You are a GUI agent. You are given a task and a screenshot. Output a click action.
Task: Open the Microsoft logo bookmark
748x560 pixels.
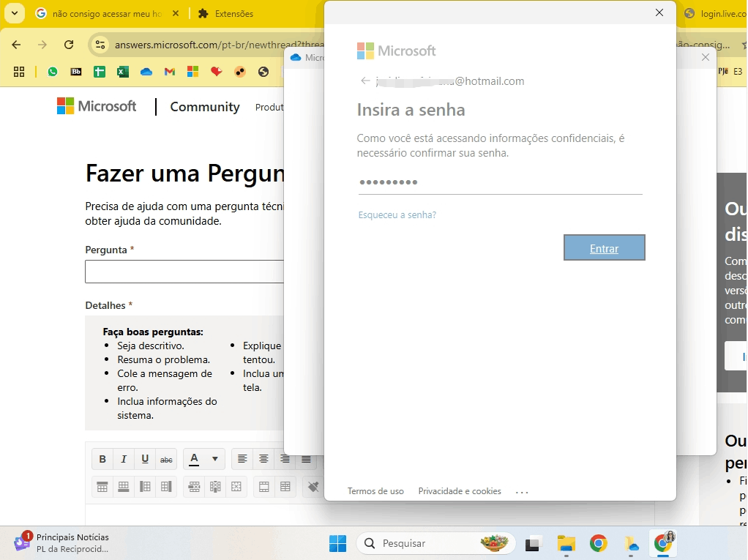coord(192,72)
